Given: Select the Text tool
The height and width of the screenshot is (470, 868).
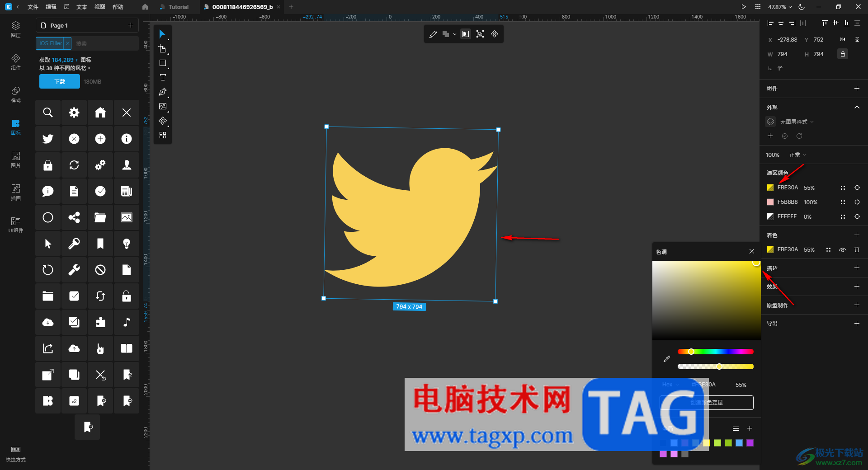Looking at the screenshot, I should coord(163,78).
